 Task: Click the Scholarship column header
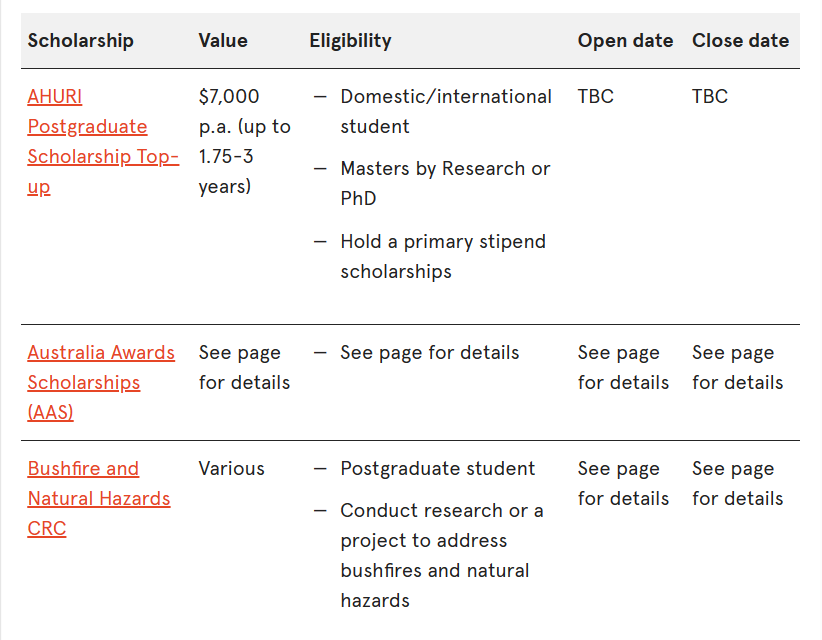pyautogui.click(x=80, y=41)
